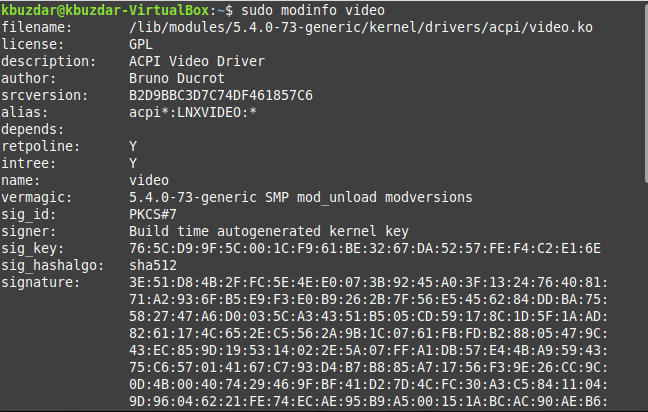Click the srcversion hash B2D9BBC3D7C74DF461857C6
This screenshot has width=648, height=412.
pyautogui.click(x=220, y=95)
